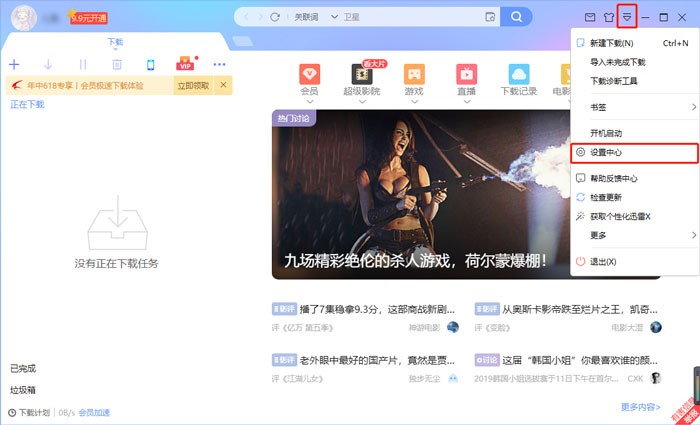Open the three-dot more options icon
The height and width of the screenshot is (425, 700).
219,65
